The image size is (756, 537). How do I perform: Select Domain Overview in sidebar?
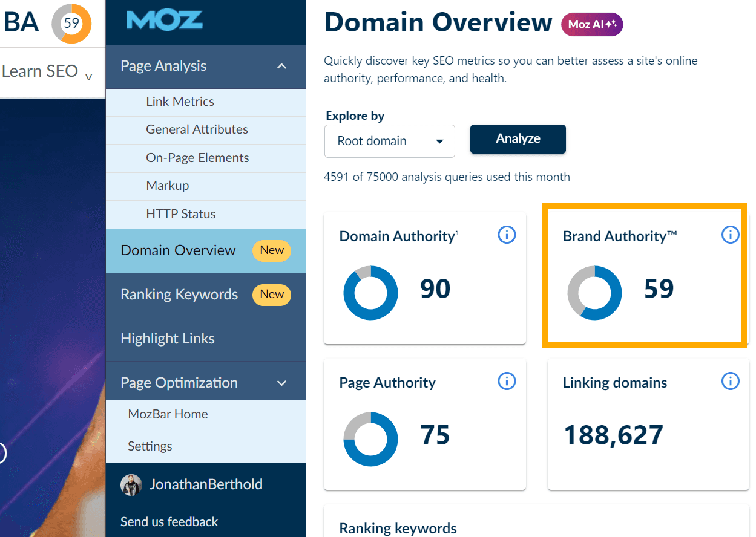point(178,250)
